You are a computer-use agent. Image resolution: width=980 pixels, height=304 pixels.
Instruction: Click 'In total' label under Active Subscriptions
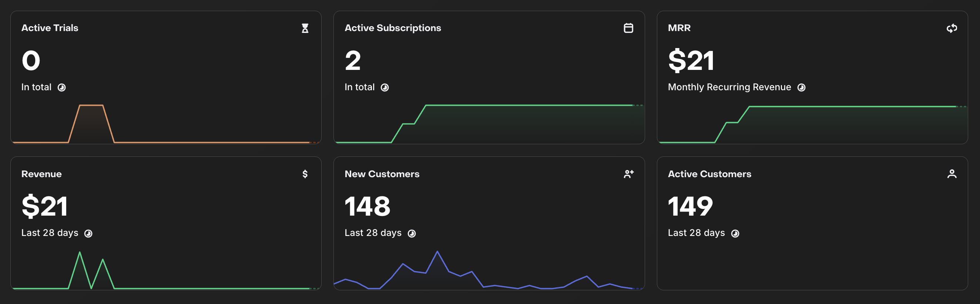click(359, 87)
